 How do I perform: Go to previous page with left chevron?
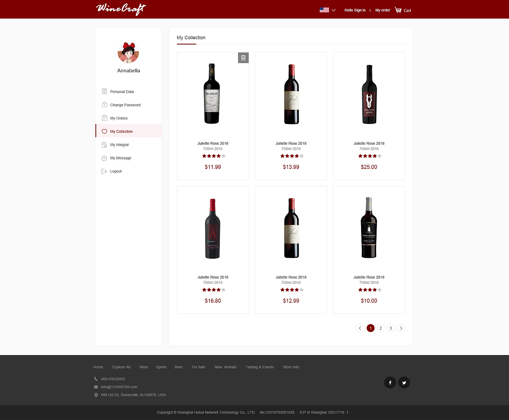coord(360,328)
